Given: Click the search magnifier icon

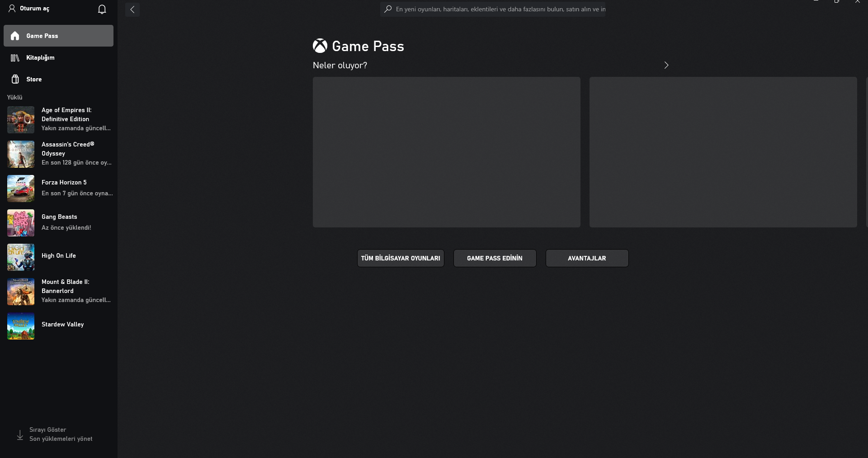Looking at the screenshot, I should 388,9.
